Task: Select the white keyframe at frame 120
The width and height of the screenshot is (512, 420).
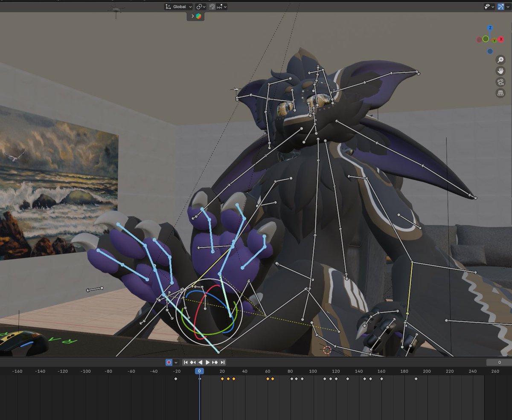Action: coord(336,379)
